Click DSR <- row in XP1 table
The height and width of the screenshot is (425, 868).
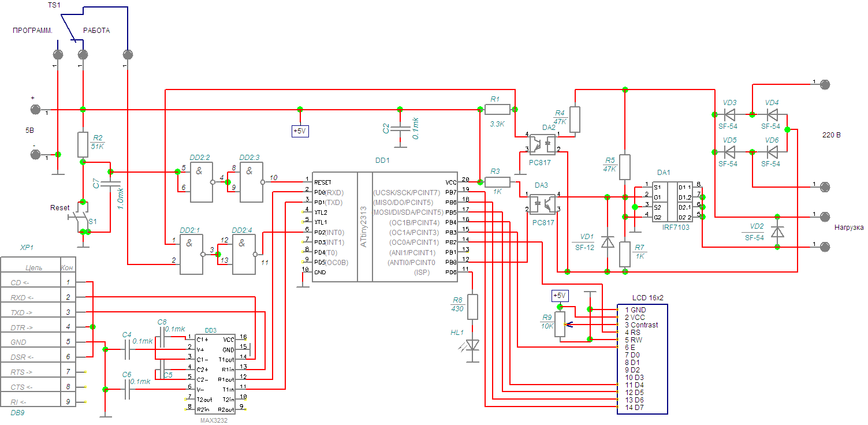coord(39,357)
